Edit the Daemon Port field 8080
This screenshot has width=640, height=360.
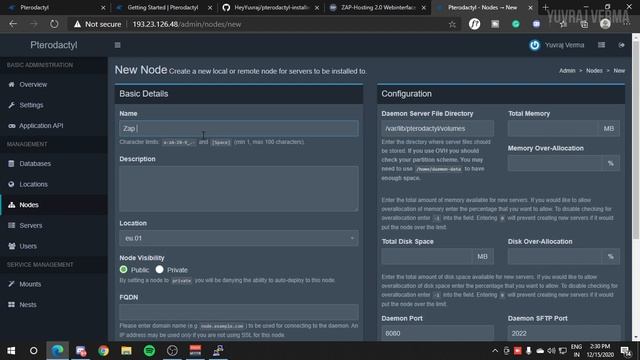[437, 333]
